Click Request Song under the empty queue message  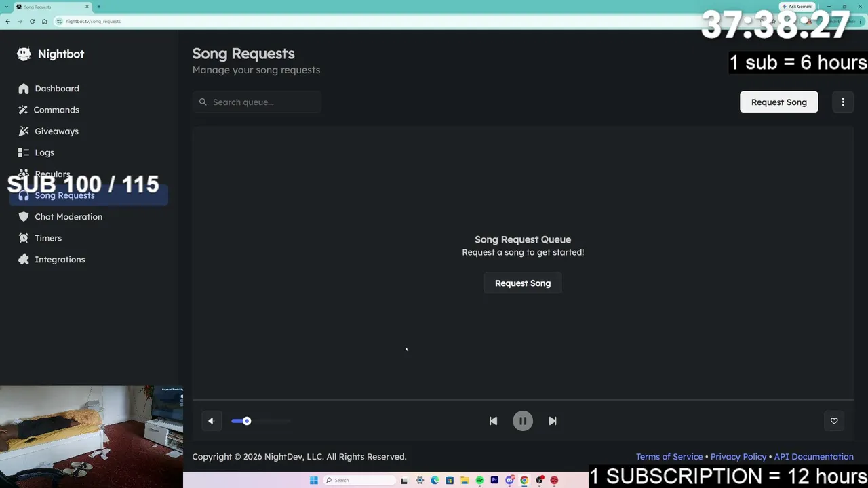(x=523, y=283)
